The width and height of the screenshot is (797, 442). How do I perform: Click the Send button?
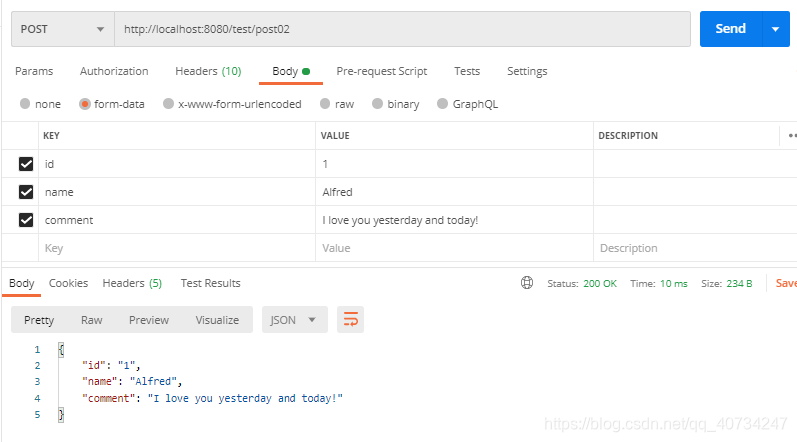point(731,29)
